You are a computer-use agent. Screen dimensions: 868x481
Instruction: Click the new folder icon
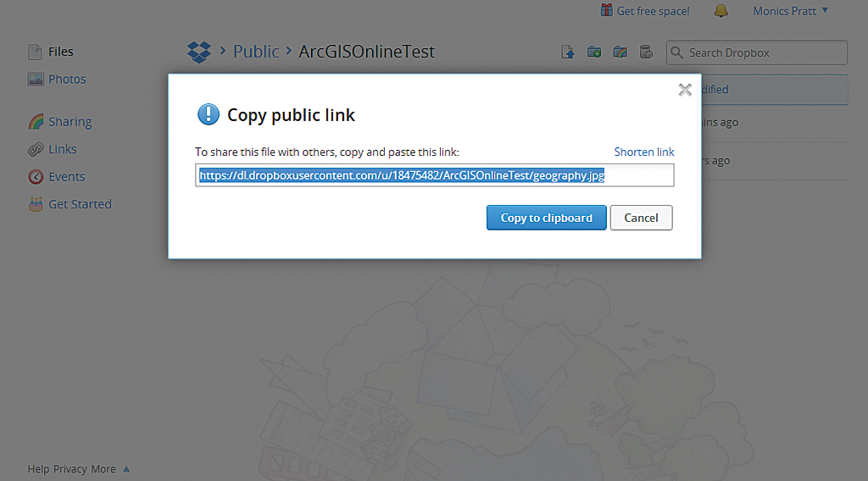(x=594, y=53)
